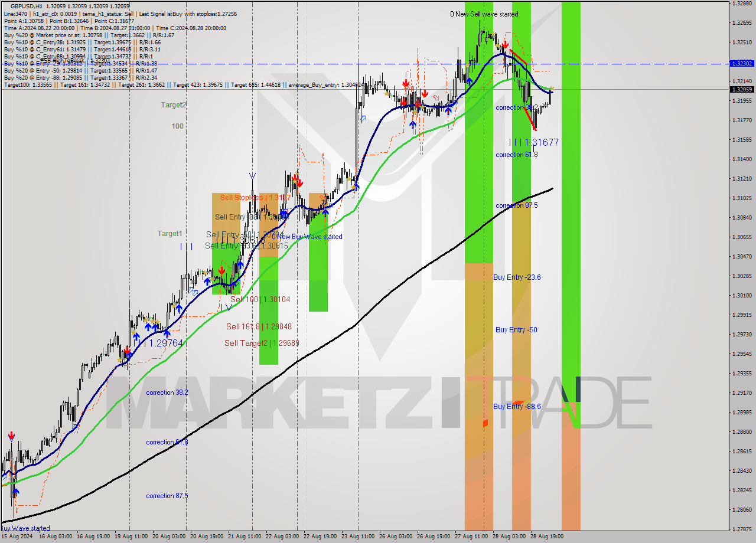Click 'correction 38.2' below the 1.29764 annotation
Screen dimensions: 756x543
[167, 392]
